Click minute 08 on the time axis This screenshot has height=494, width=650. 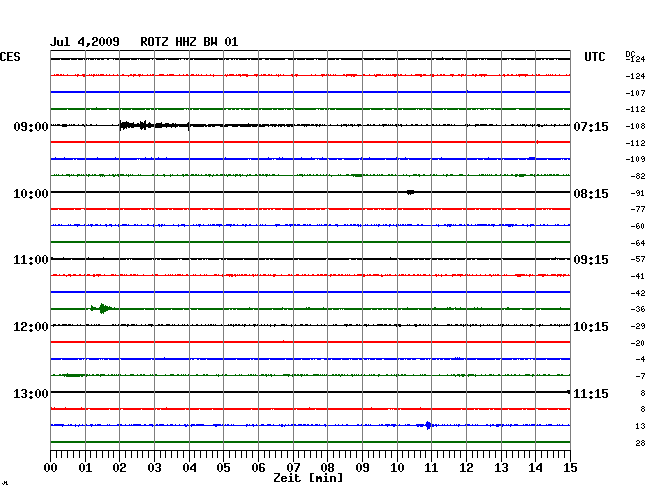coord(327,468)
